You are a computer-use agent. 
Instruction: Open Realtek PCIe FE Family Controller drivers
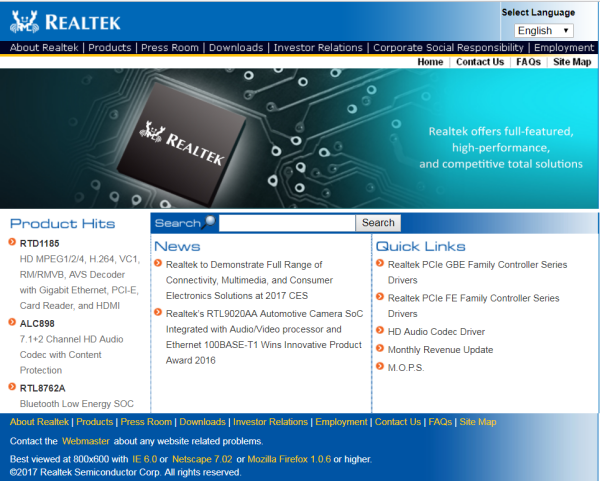click(x=473, y=306)
